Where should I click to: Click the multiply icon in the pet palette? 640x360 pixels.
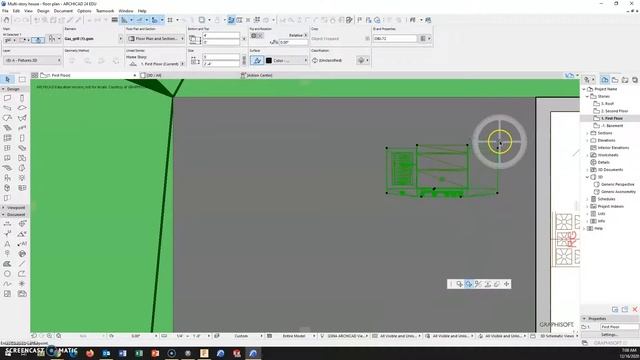click(497, 284)
